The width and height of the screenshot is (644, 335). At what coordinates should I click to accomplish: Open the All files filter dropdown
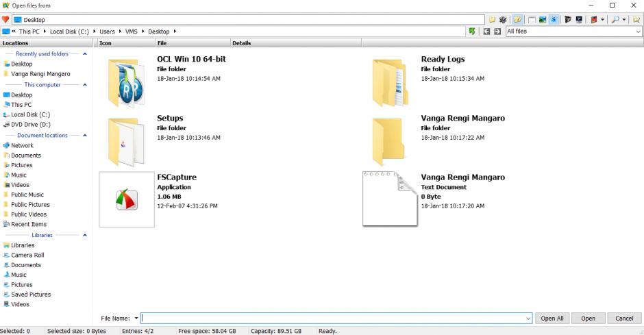[x=637, y=32]
